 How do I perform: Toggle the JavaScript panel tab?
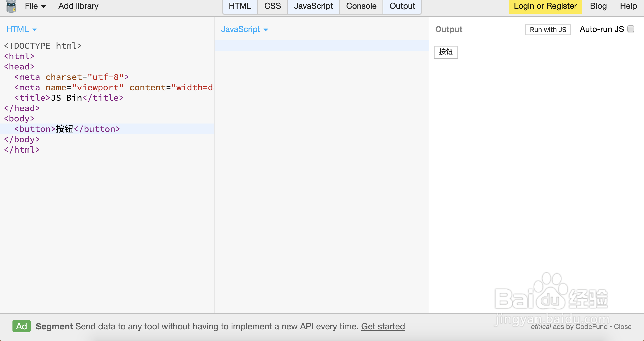313,6
